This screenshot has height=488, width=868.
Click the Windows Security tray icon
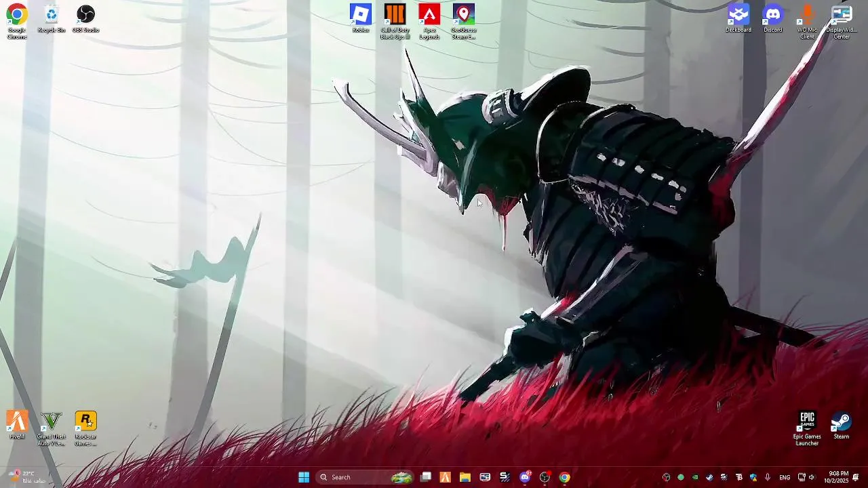pyautogui.click(x=753, y=477)
